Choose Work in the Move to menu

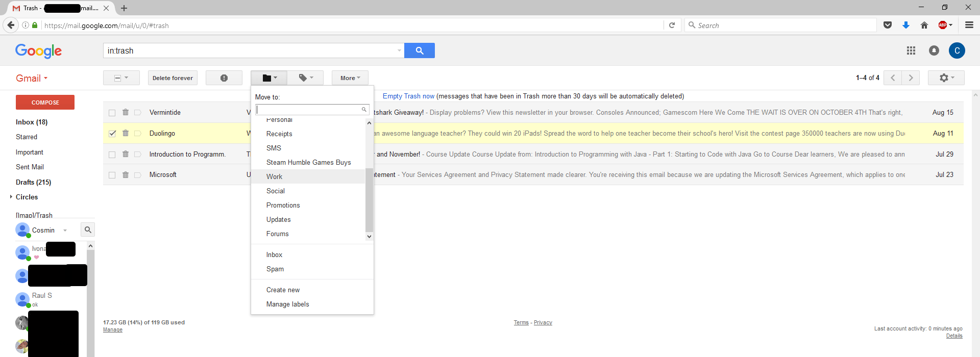click(x=274, y=176)
